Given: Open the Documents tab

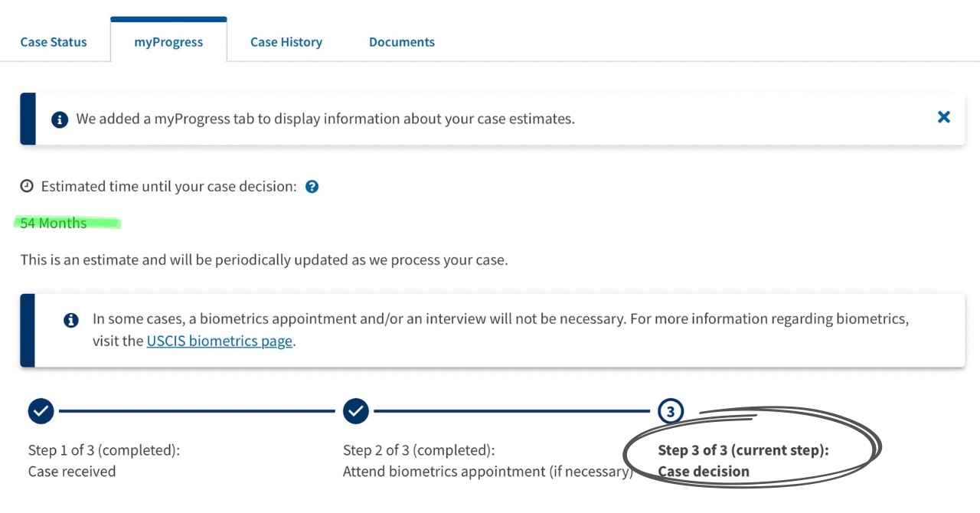Looking at the screenshot, I should [402, 42].
